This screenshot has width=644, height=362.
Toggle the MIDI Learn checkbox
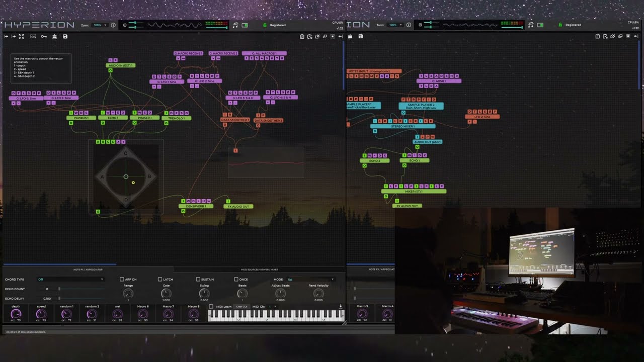211,306
